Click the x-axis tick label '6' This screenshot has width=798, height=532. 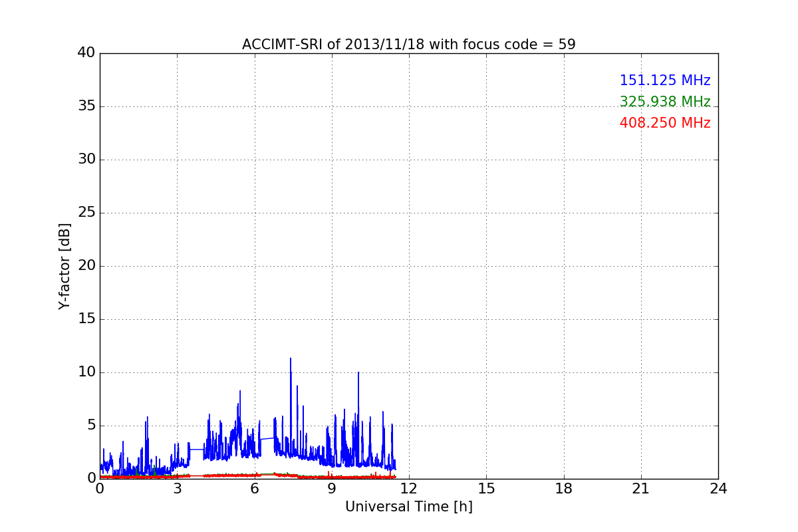tap(254, 489)
